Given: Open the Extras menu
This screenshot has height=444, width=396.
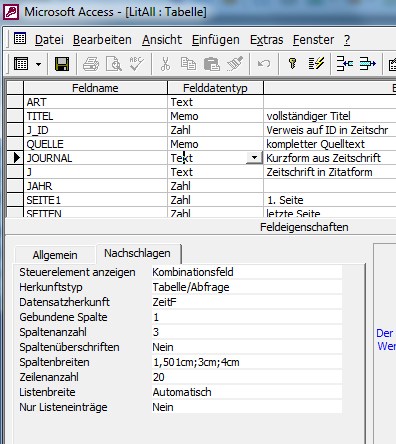Looking at the screenshot, I should 266,40.
